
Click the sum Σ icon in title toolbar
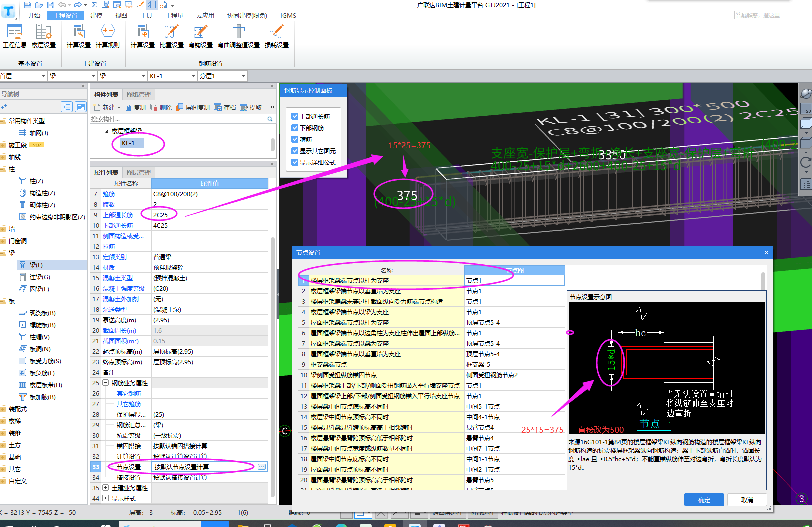tap(94, 5)
